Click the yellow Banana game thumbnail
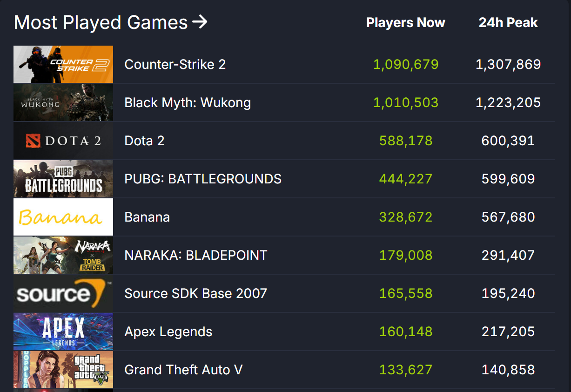The height and width of the screenshot is (392, 571). point(63,217)
